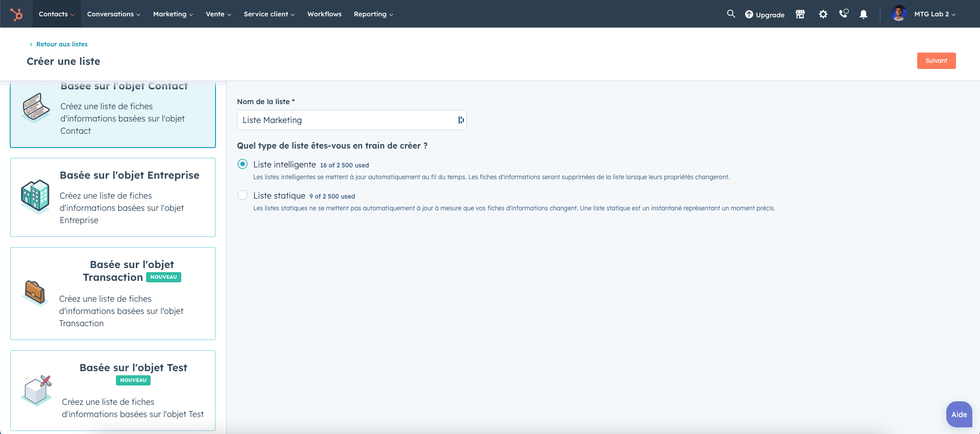
Task: Expand the Marketing menu
Action: point(173,14)
